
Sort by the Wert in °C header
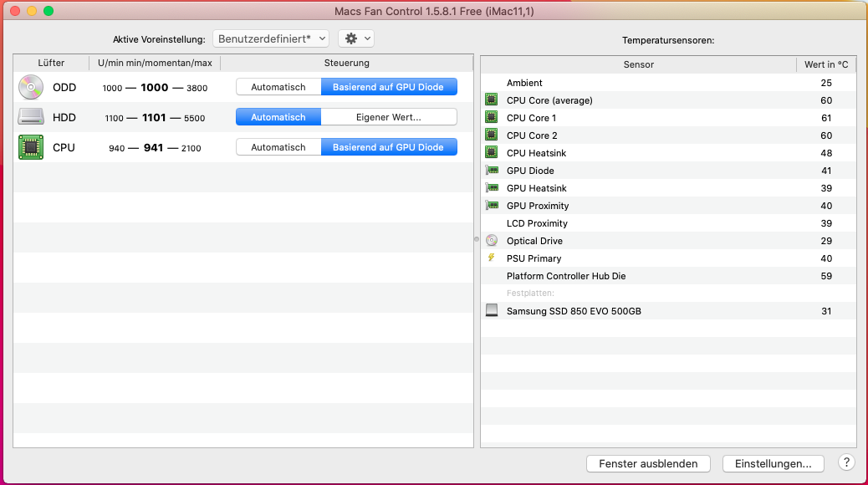tap(826, 64)
